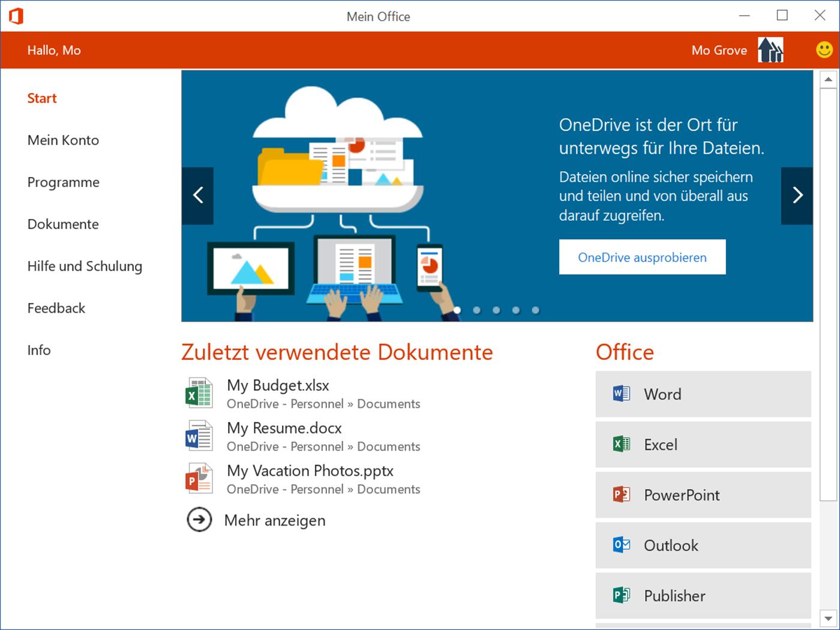This screenshot has width=840, height=630.
Task: Click the scrollbar up arrow
Action: tap(828, 79)
